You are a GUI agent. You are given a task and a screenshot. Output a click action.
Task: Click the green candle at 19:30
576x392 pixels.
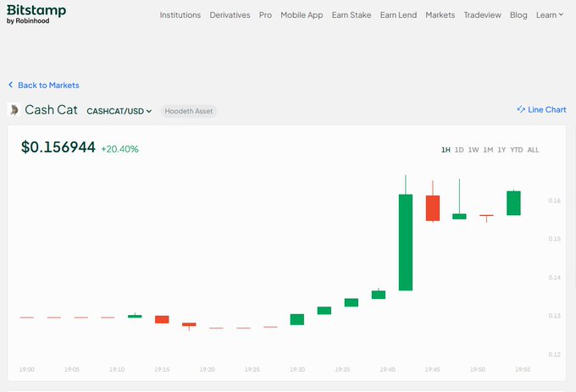pyautogui.click(x=296, y=319)
